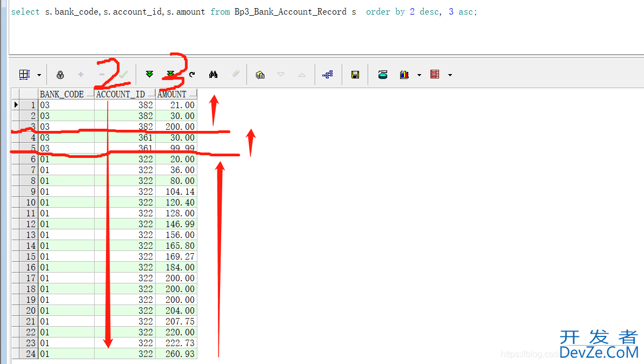Fetch last page with green arrow-bar icon
The image size is (644, 364).
(170, 74)
